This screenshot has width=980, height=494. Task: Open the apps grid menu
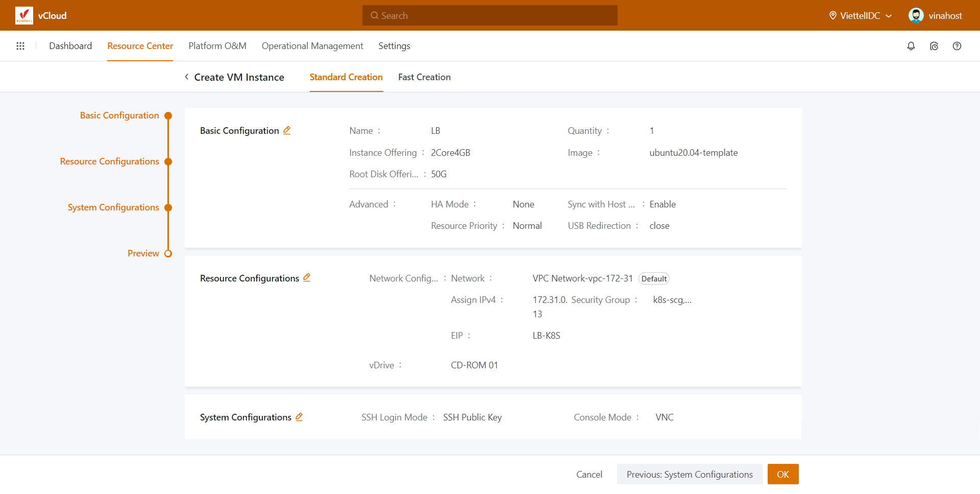[20, 46]
